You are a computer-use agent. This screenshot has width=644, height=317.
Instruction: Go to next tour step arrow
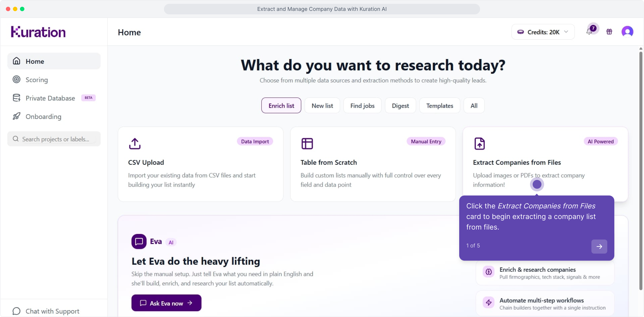tap(599, 246)
